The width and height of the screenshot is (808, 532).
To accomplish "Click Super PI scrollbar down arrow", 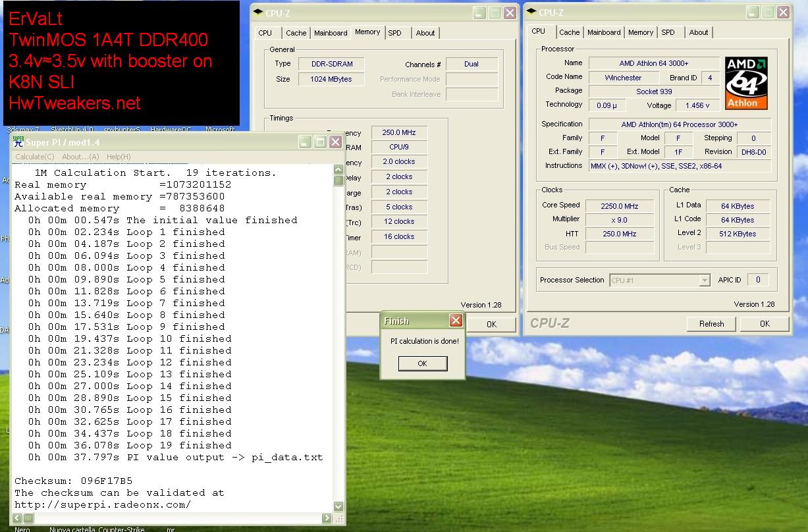I will coord(338,506).
